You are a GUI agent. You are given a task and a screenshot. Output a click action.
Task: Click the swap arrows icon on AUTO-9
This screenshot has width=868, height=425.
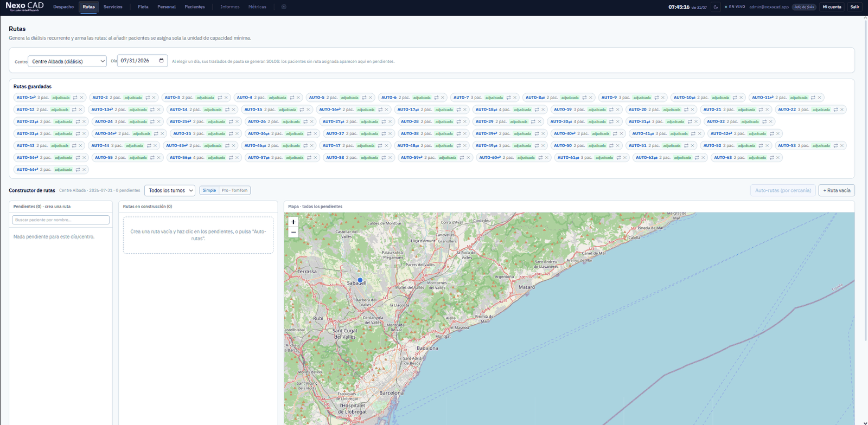coord(656,98)
